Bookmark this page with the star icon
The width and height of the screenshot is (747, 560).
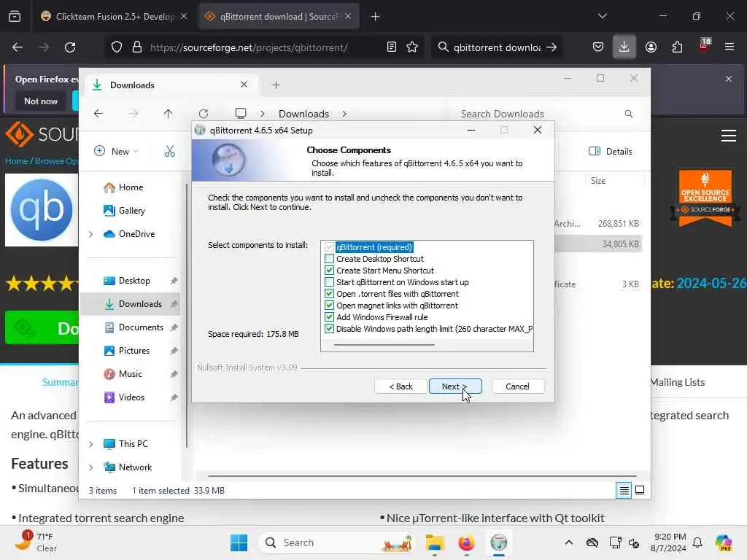tap(412, 47)
